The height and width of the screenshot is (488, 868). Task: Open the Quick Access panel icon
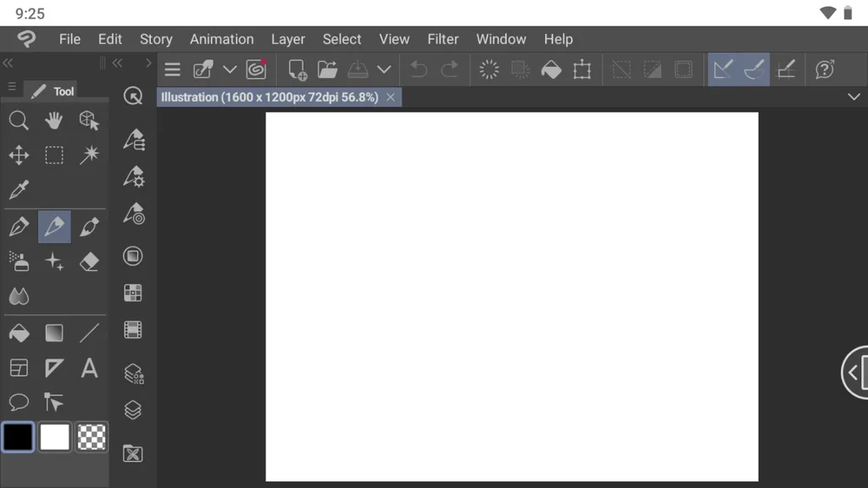tap(133, 96)
